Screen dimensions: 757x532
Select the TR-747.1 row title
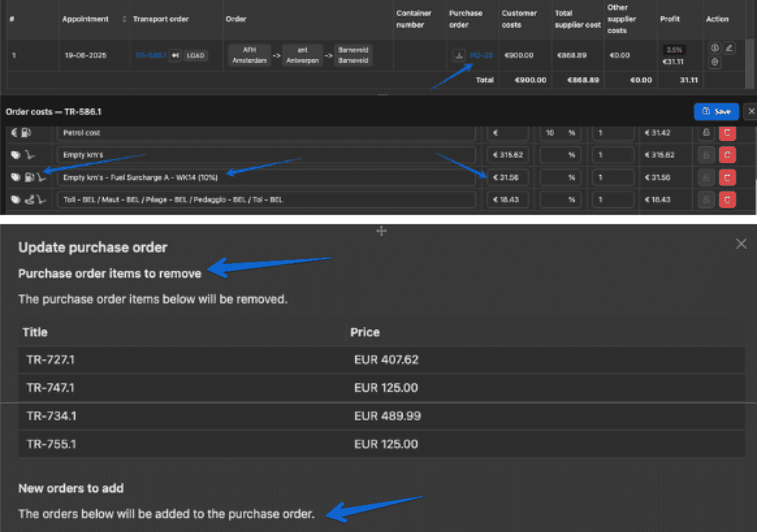pos(50,388)
